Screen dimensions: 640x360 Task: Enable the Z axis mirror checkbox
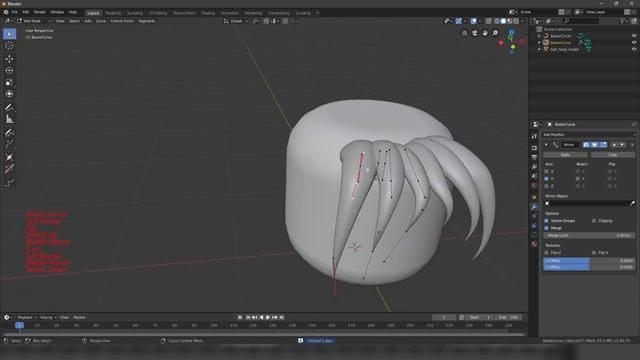[547, 186]
